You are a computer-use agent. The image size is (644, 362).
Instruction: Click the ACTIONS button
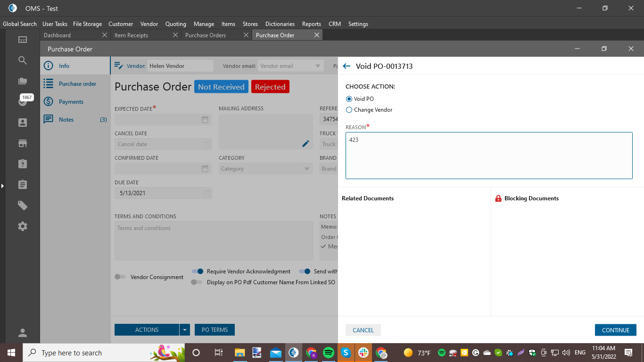point(147,330)
